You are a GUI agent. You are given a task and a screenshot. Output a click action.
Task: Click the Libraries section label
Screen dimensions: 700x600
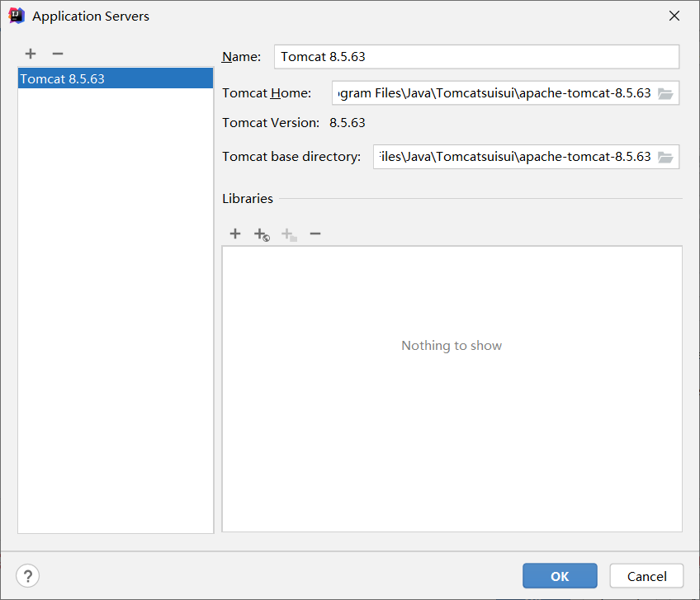coord(248,199)
